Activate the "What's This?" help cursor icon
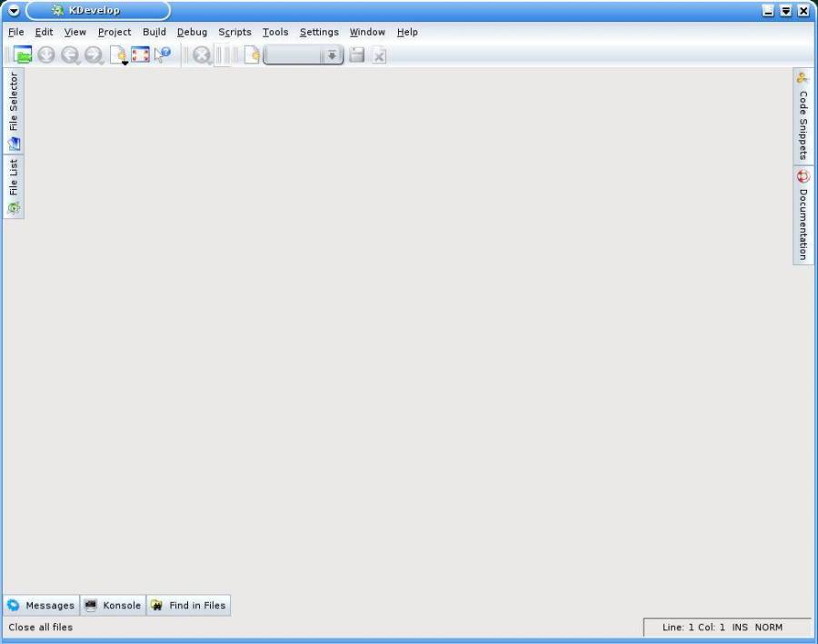The height and width of the screenshot is (644, 818). click(x=164, y=54)
